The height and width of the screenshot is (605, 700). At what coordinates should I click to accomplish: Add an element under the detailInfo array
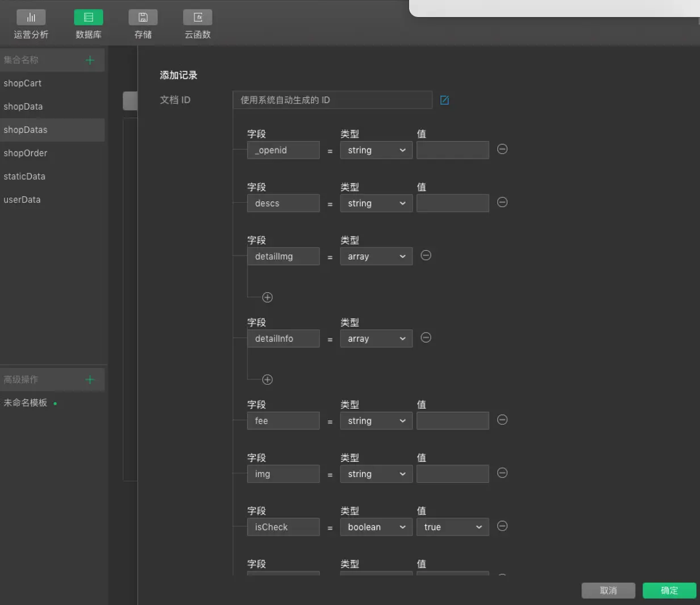[268, 379]
